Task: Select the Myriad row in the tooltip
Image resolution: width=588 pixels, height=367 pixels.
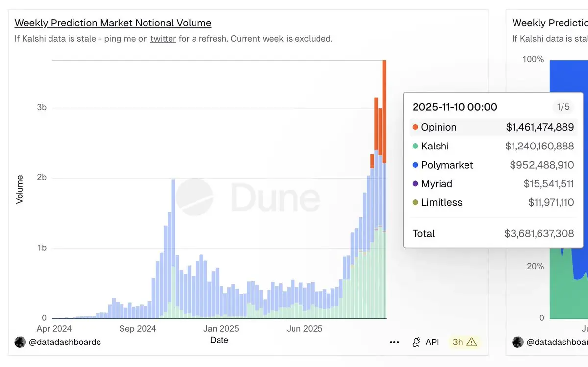Action: tap(493, 184)
